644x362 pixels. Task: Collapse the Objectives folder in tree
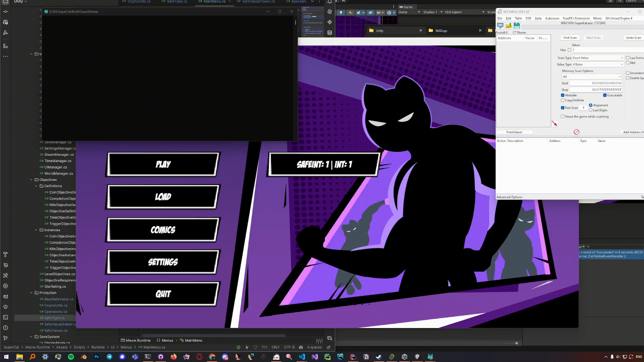tap(32, 180)
